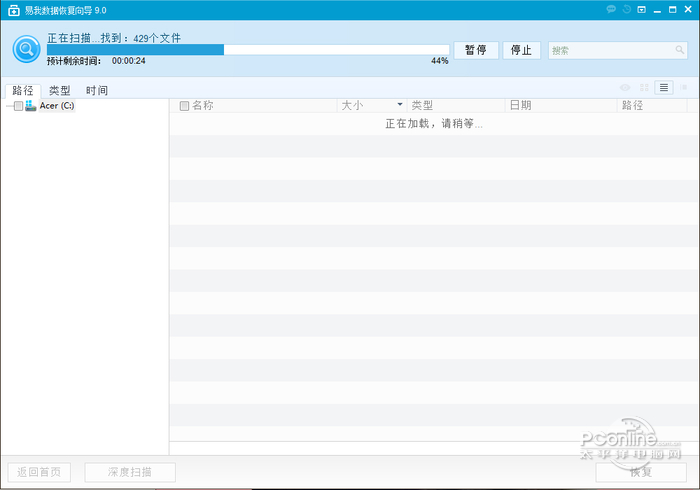Click the scan progress bar
Viewport: 700px width, 490px height.
coord(248,50)
